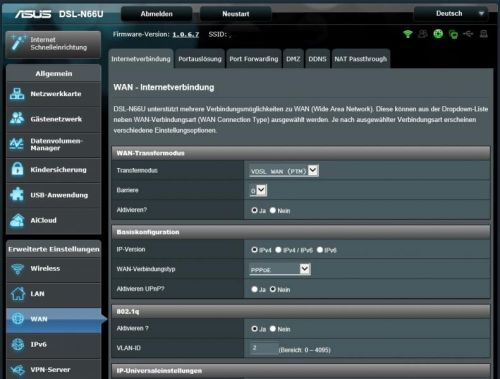Choose IPv4 / IPv6 as IP-Version

[x=278, y=250]
